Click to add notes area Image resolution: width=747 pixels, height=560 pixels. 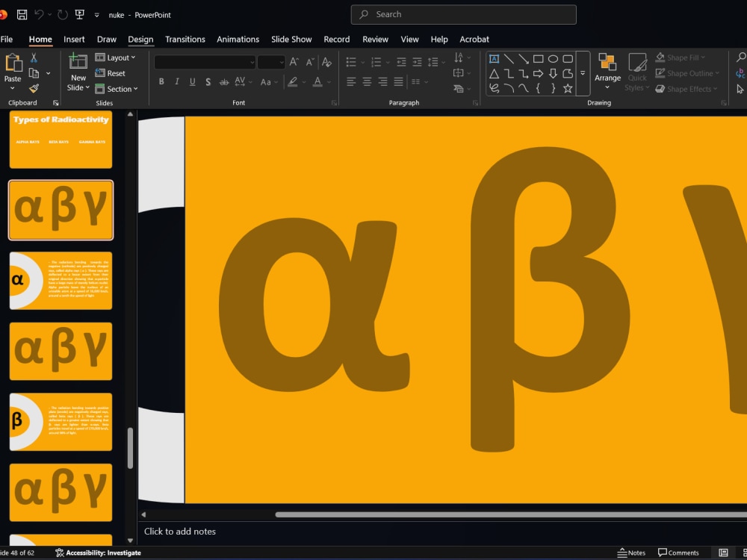tap(180, 532)
